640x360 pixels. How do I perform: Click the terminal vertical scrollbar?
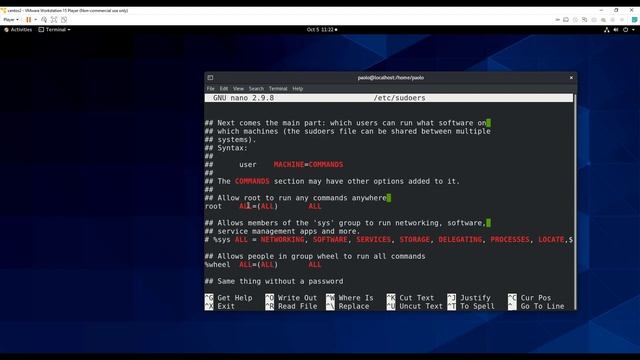(575, 202)
